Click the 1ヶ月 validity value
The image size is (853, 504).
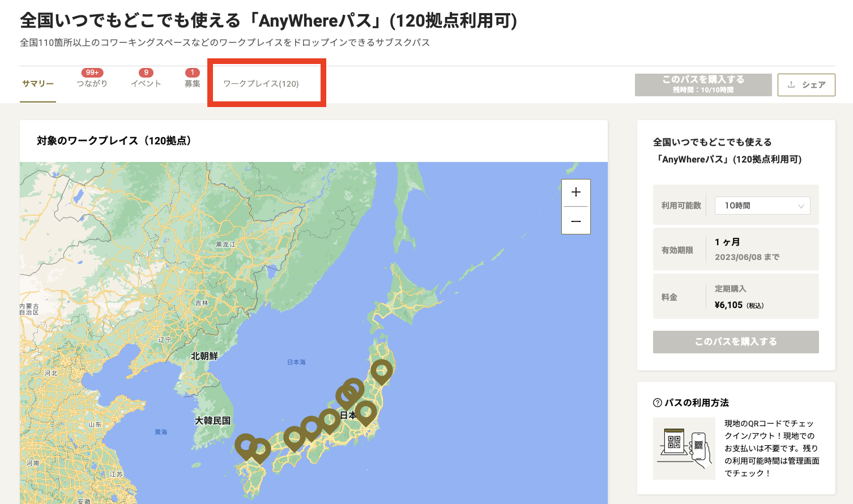pos(727,242)
